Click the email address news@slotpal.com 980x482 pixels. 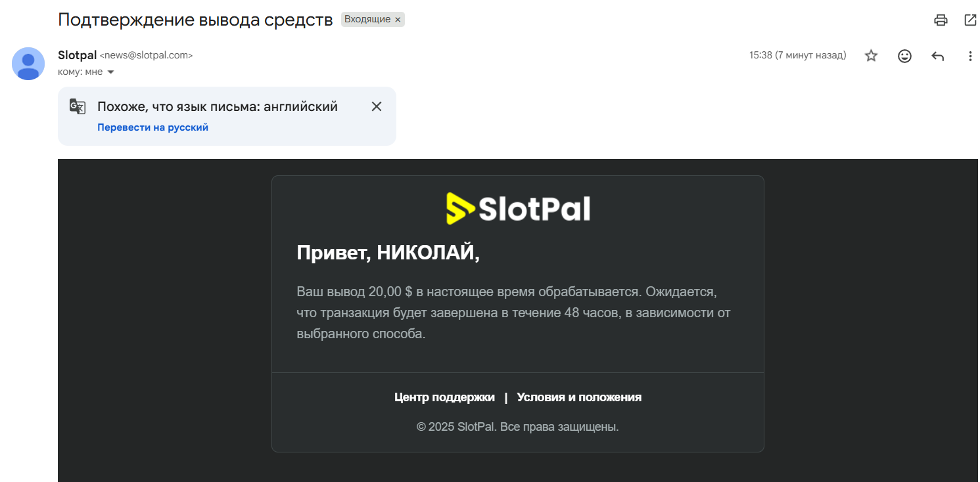pyautogui.click(x=146, y=56)
